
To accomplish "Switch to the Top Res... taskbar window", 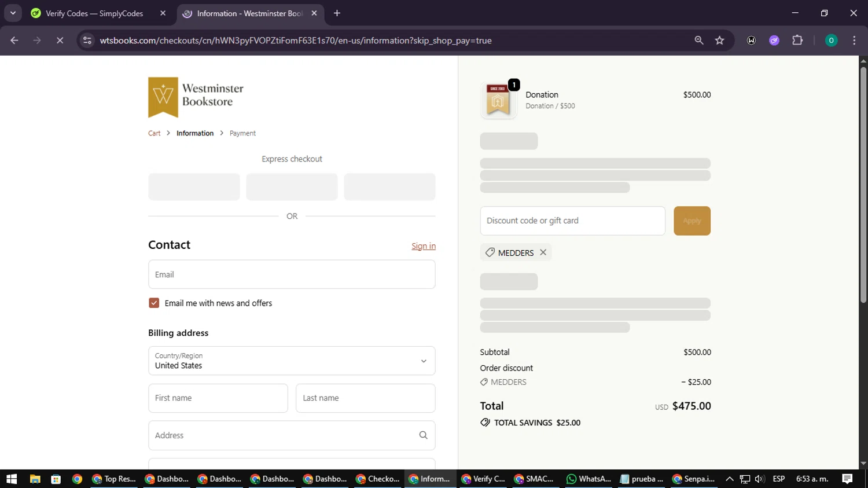I will [114, 479].
